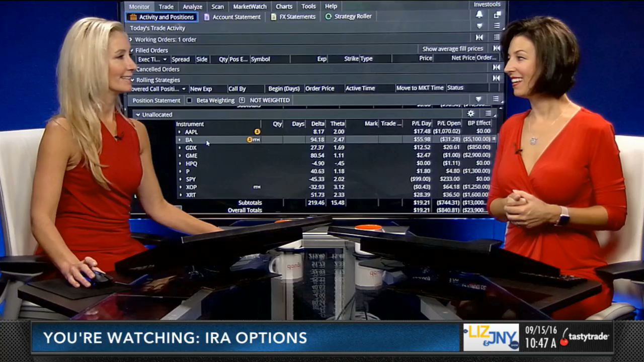
Task: Expand the GME position row
Action: [x=180, y=156]
